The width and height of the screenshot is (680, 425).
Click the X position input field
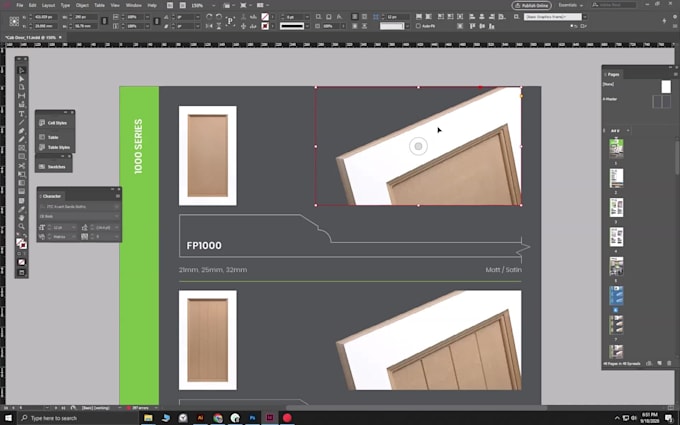[x=45, y=17]
